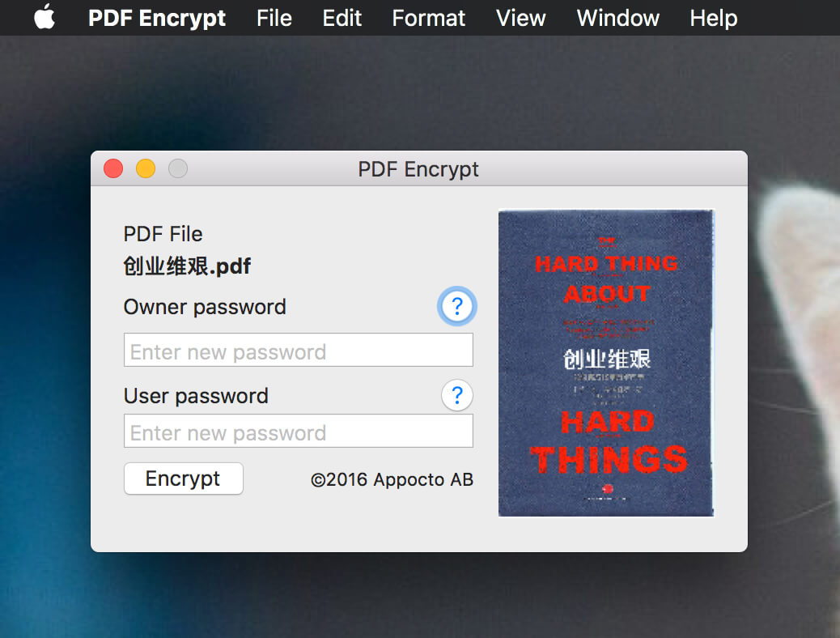Click the PDF cover thumbnail preview

click(x=606, y=363)
